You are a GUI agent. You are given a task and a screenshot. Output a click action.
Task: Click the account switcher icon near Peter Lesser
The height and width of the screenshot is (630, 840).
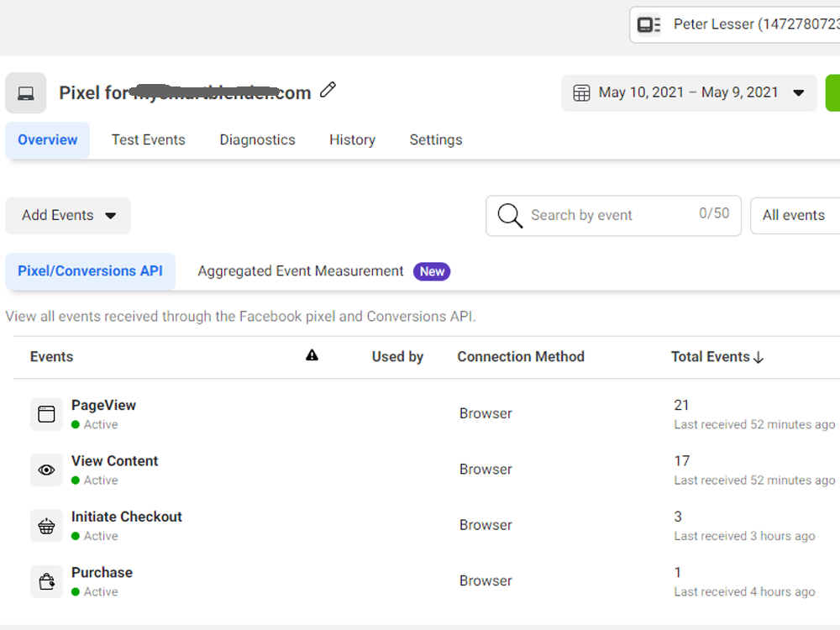click(x=648, y=24)
